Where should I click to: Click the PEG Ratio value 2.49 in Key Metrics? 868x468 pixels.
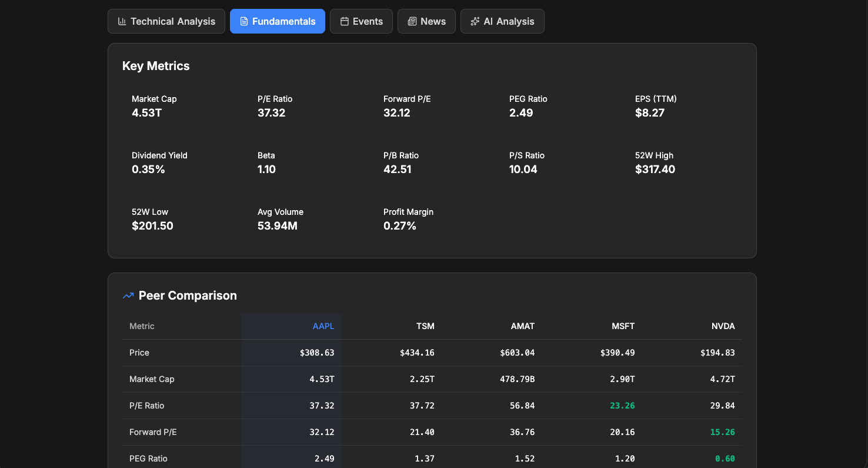click(x=521, y=113)
